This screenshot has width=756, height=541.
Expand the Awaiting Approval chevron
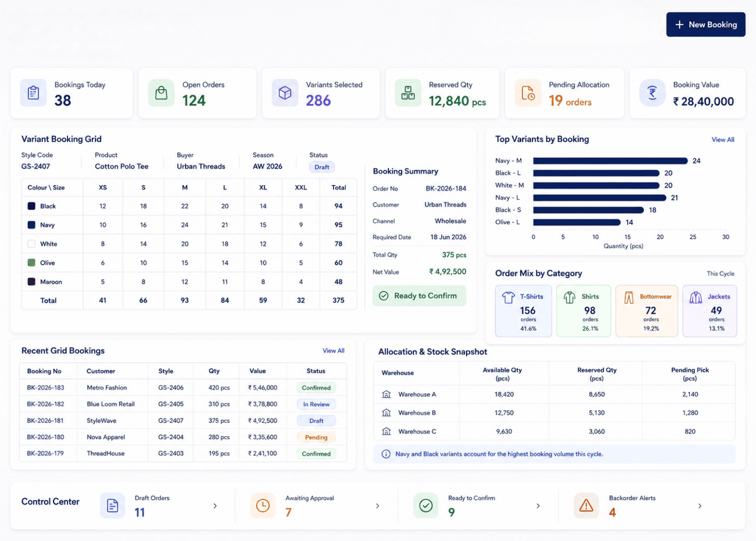point(378,506)
